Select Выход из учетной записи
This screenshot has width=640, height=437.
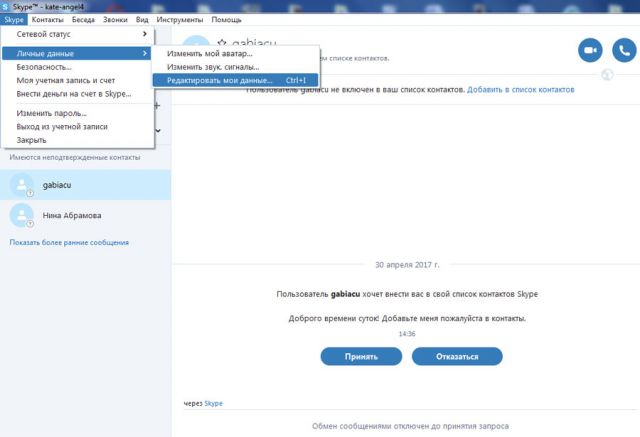78,126
